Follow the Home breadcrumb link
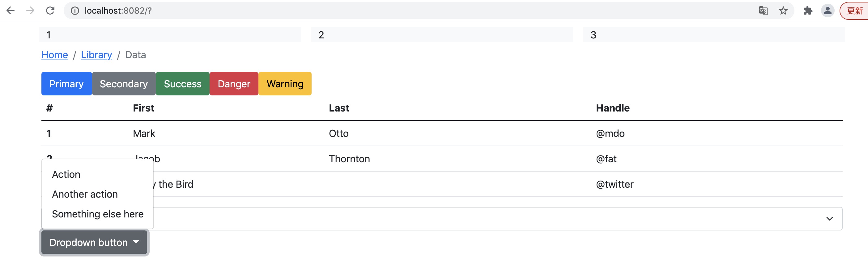The height and width of the screenshot is (267, 868). [55, 55]
